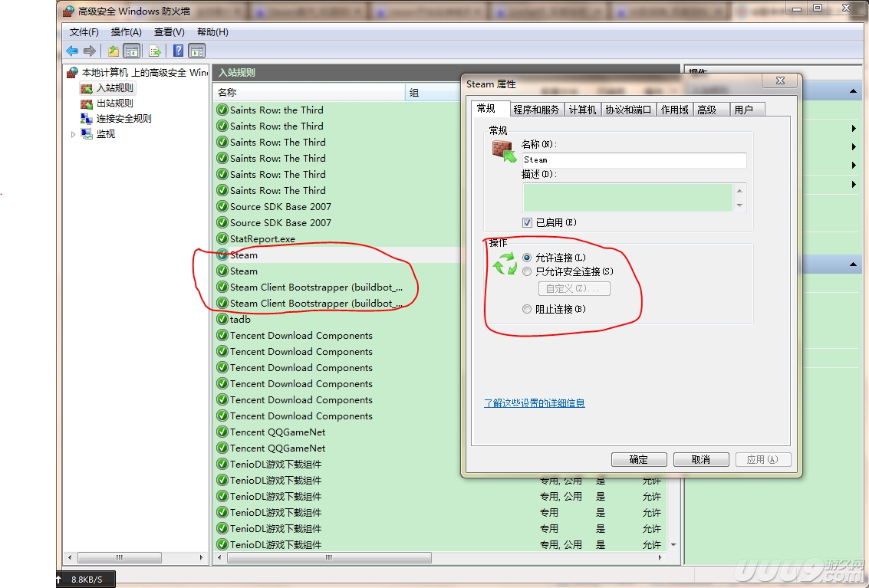Click the export list toolbar icon

click(153, 51)
